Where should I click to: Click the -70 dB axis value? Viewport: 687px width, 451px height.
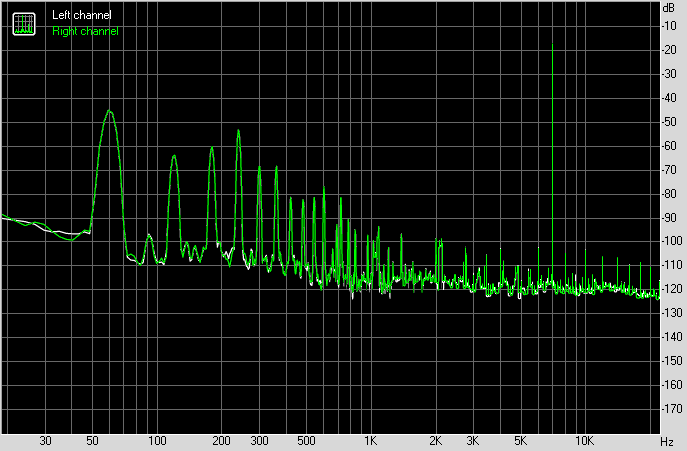pyautogui.click(x=669, y=170)
